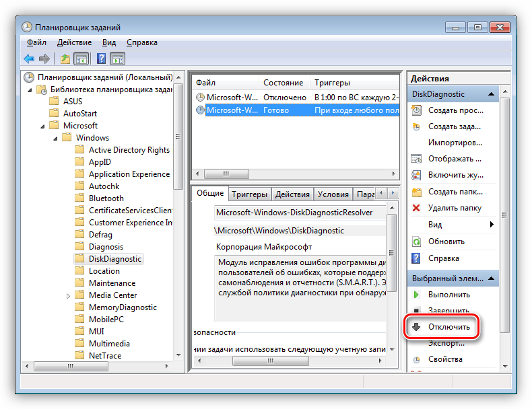Click the Завершить action link
Screen dimensions: 532x409
(x=448, y=311)
